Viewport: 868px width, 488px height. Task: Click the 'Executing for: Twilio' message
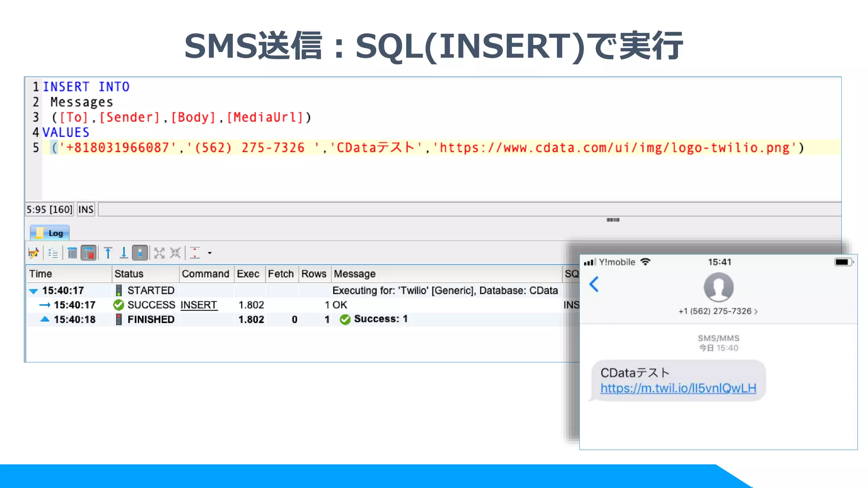tap(445, 291)
